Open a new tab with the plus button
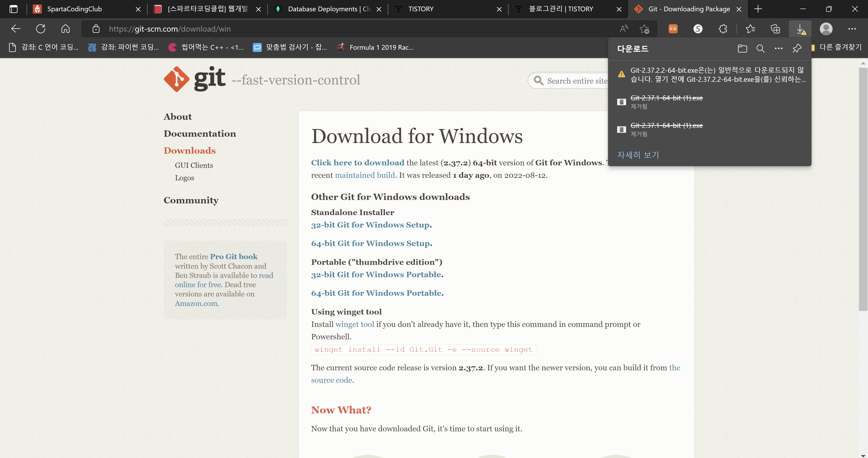This screenshot has width=868, height=458. [758, 9]
